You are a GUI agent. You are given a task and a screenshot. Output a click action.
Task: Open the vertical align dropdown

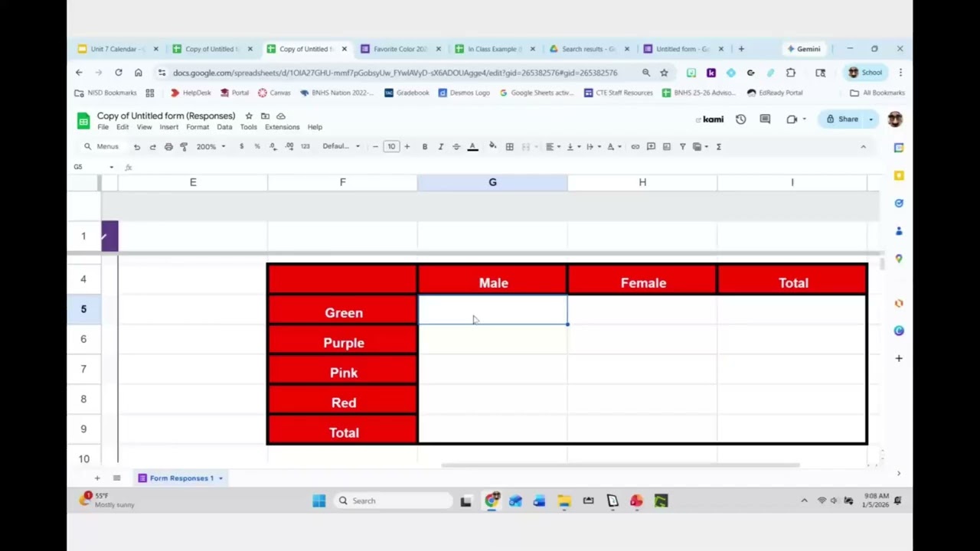[x=572, y=146]
